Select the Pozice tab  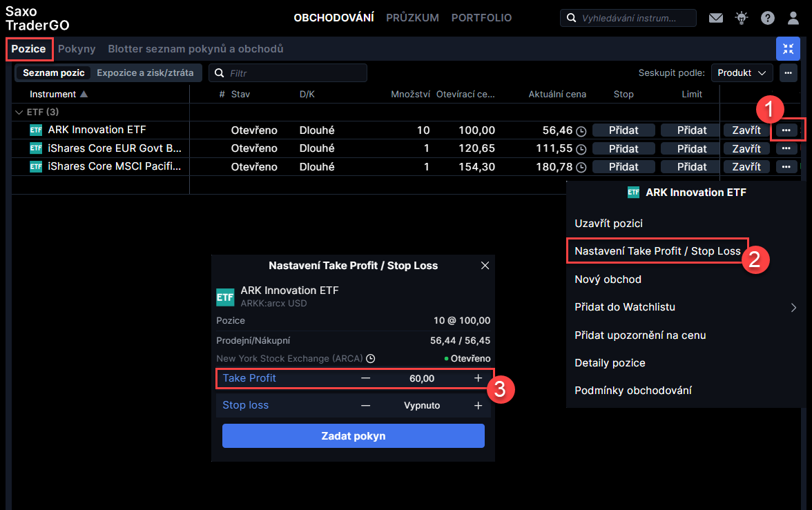28,49
